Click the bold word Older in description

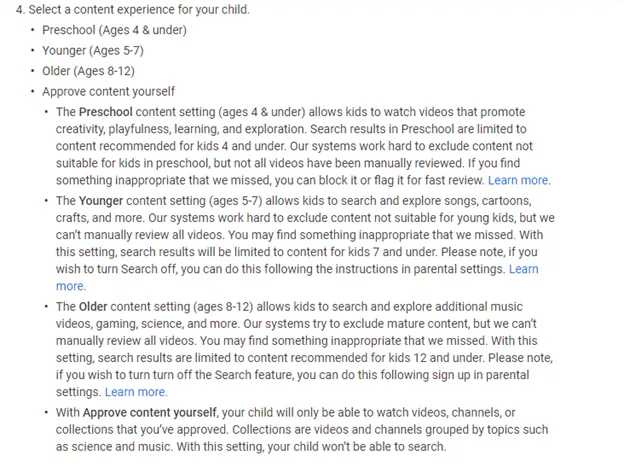point(93,307)
